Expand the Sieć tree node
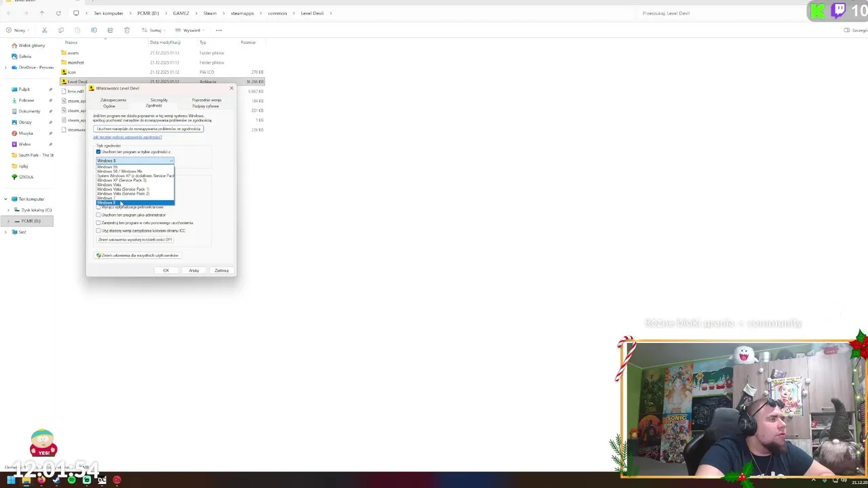Viewport: 868px width, 488px height. (5, 232)
